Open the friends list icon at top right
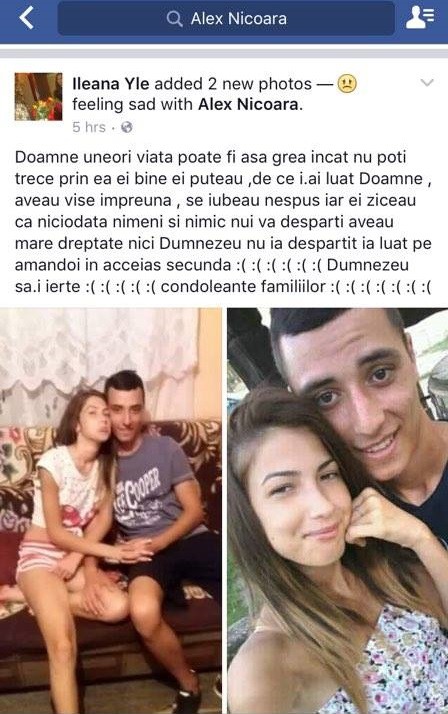 (419, 18)
